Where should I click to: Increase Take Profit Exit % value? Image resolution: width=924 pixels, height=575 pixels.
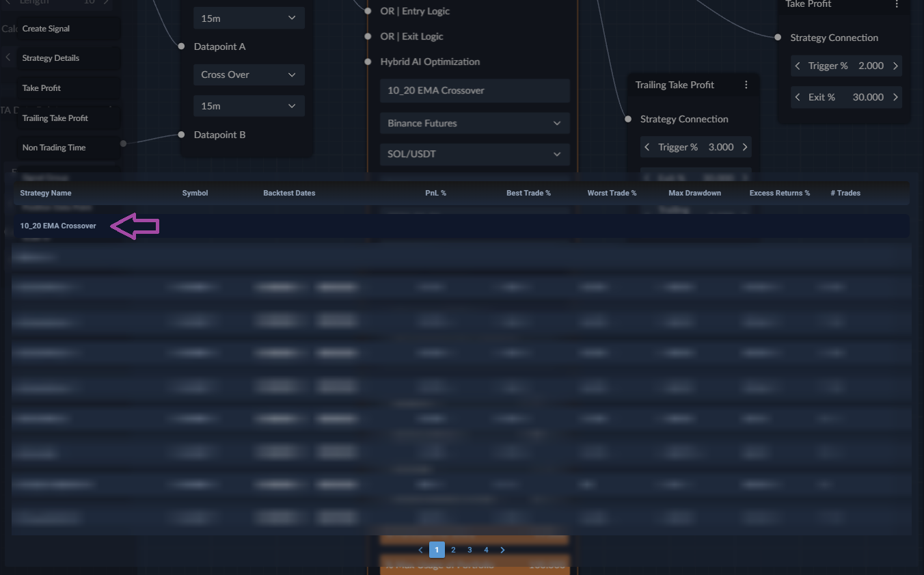click(895, 97)
